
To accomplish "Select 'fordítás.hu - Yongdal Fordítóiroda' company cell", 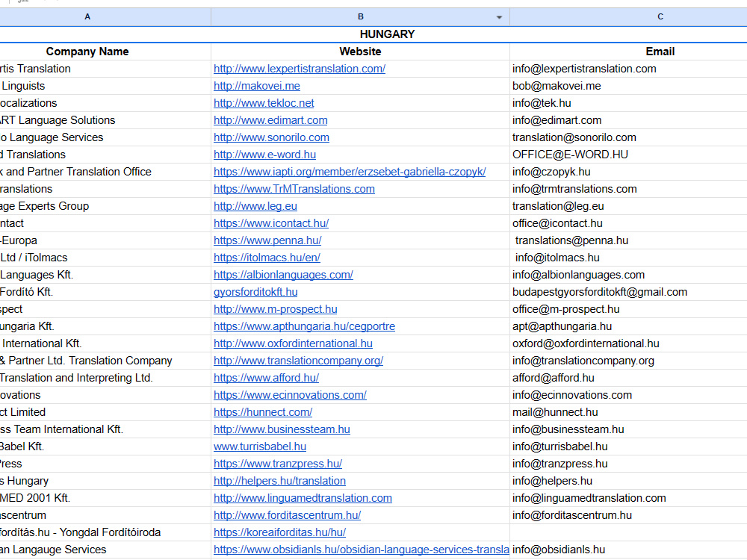I will pyautogui.click(x=105, y=532).
